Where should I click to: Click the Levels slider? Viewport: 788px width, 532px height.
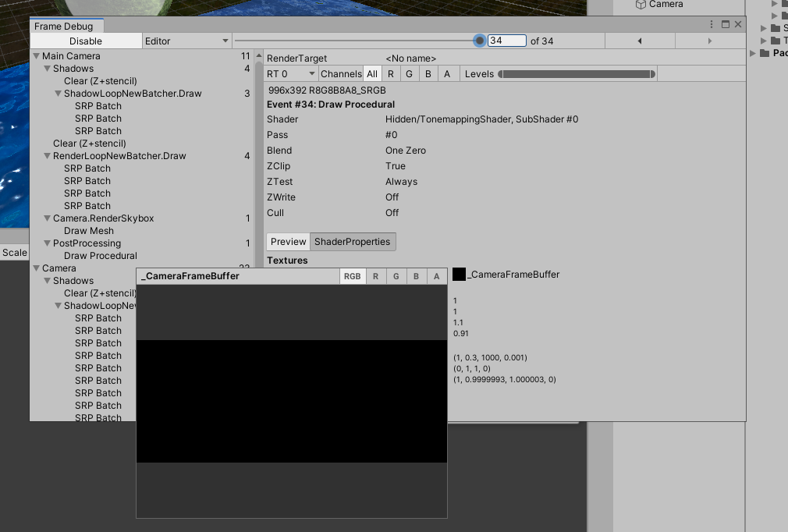577,73
